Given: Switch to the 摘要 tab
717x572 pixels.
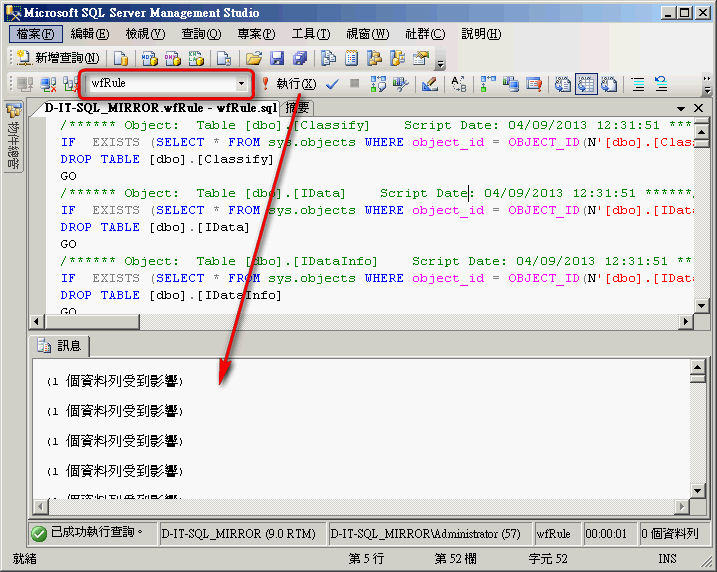Looking at the screenshot, I should tap(297, 108).
